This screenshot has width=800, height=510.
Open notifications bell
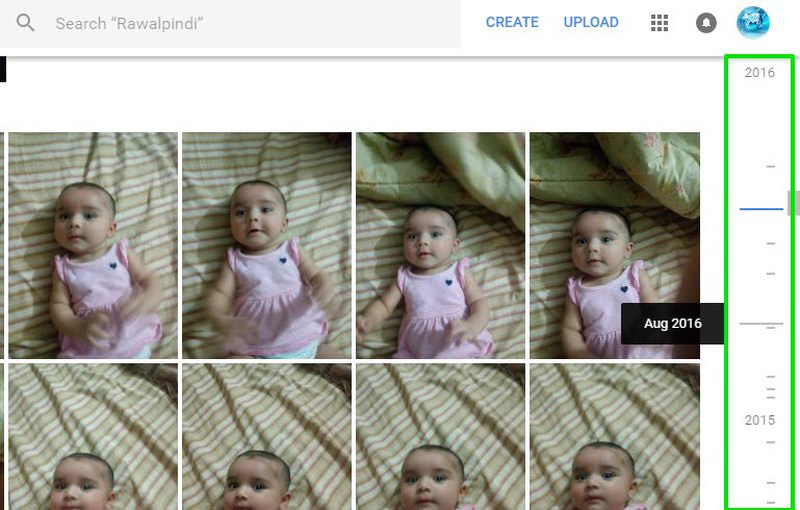coord(706,23)
